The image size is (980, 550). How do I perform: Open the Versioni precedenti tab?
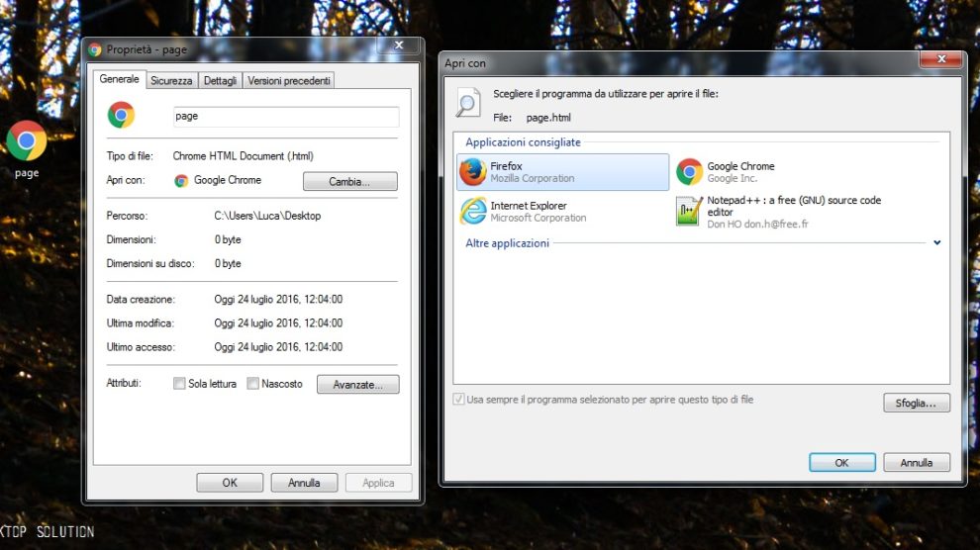click(289, 80)
